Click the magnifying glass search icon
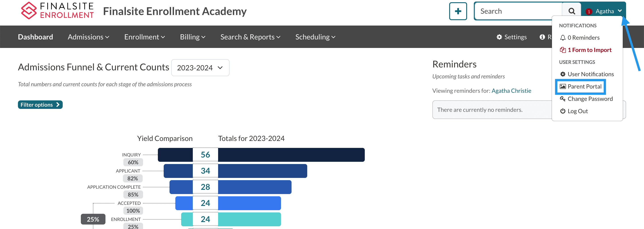The height and width of the screenshot is (229, 644). tap(571, 11)
